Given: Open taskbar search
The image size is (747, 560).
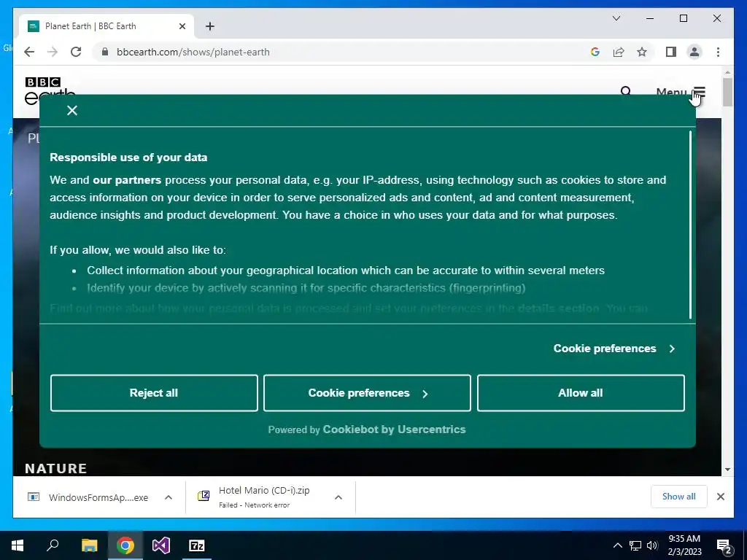Looking at the screenshot, I should point(53,545).
